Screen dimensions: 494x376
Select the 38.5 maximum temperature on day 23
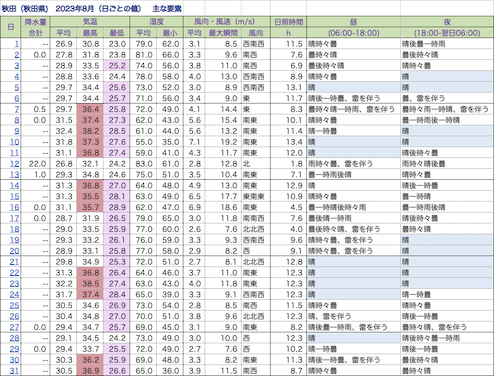coord(90,284)
